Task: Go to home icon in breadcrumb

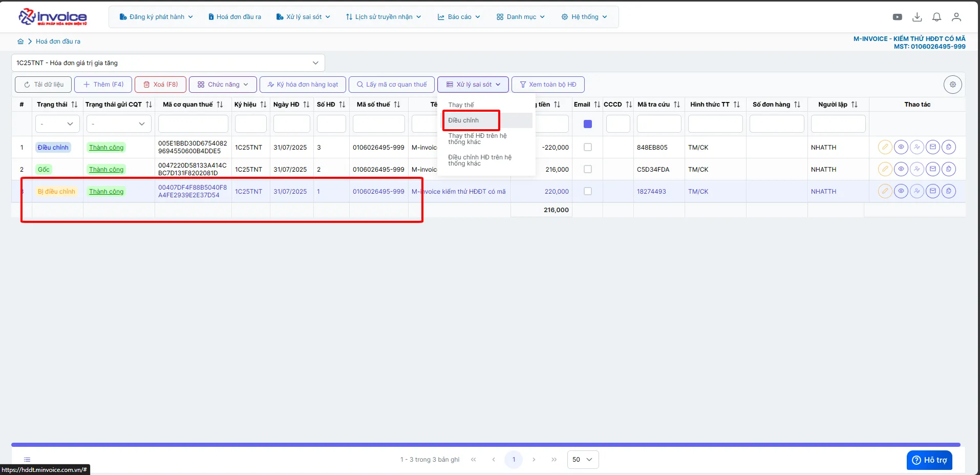Action: pos(20,42)
